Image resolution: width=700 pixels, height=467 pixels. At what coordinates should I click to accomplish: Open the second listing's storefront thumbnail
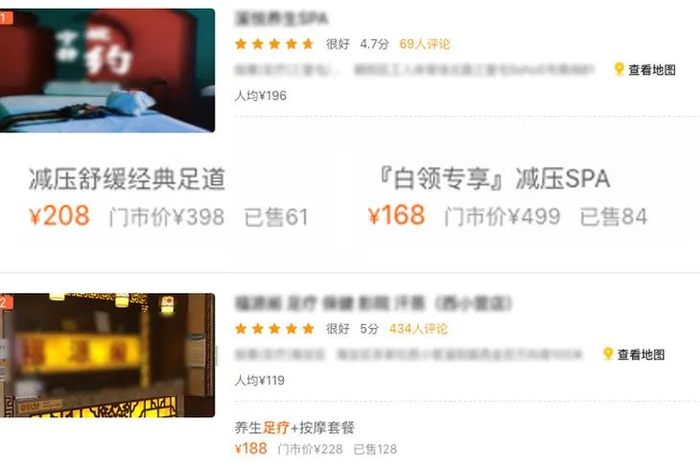107,355
